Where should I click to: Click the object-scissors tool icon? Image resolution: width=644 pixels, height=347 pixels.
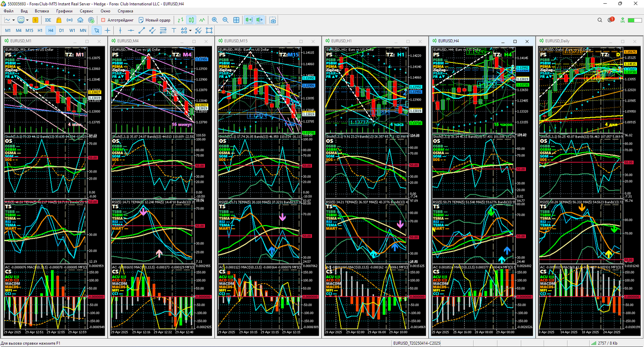198,31
